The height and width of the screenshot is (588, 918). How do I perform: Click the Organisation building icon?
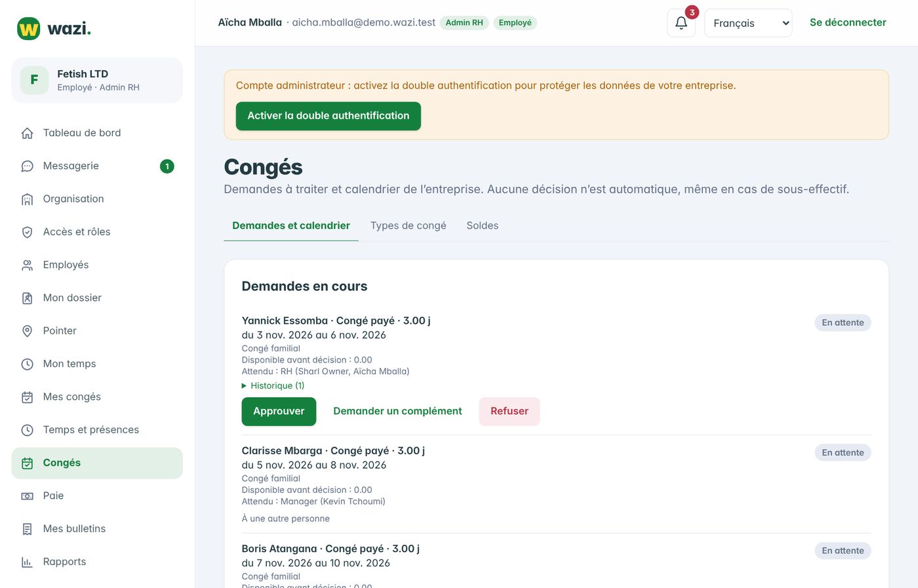27,199
